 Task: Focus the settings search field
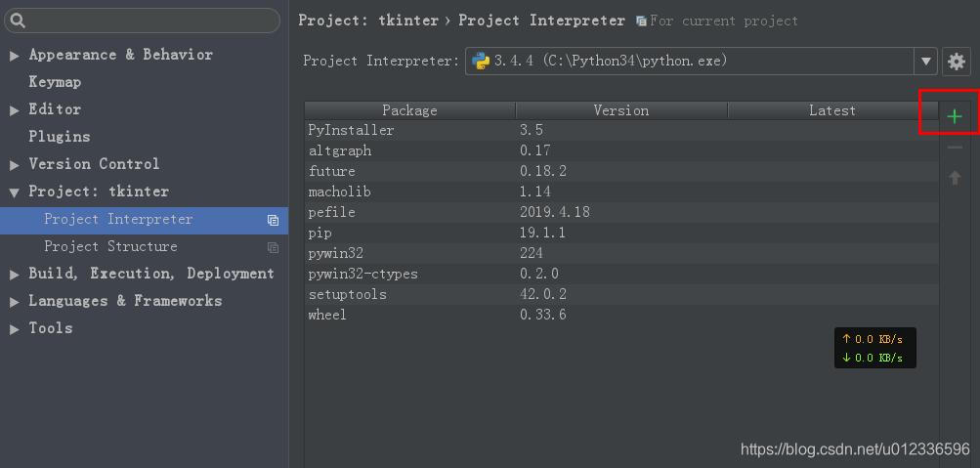[x=151, y=21]
